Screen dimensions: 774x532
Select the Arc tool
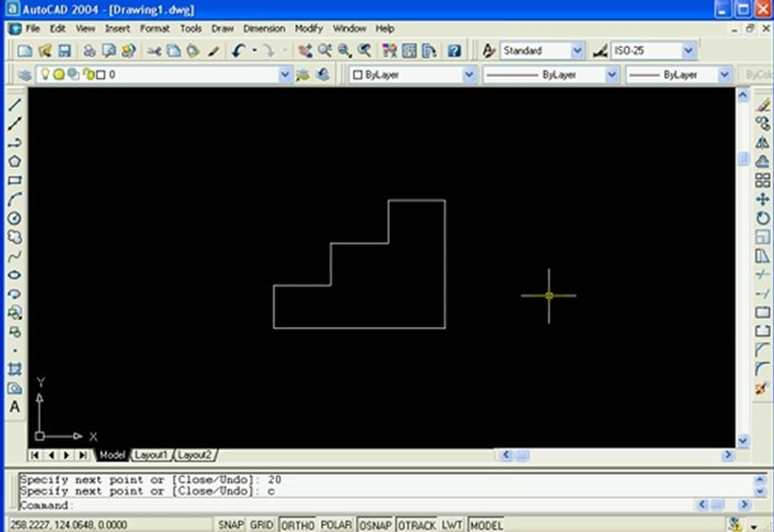tap(15, 199)
